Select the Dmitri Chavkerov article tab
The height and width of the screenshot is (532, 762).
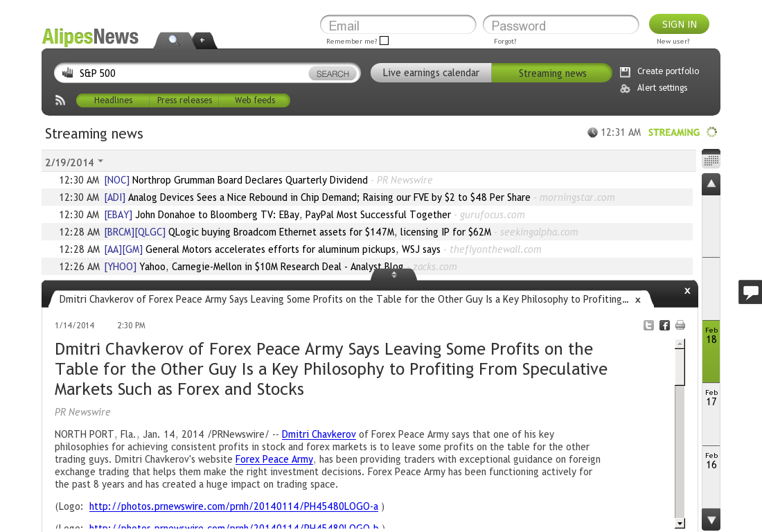click(x=344, y=299)
